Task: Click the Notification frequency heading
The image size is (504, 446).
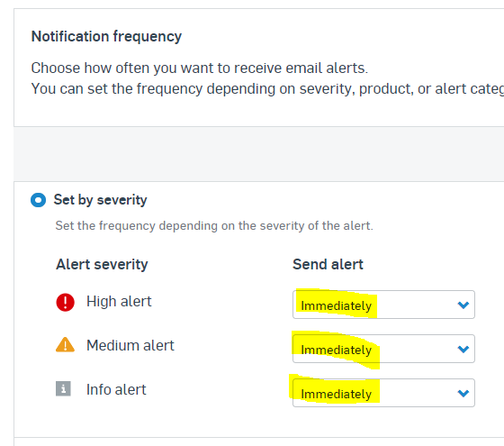Action: click(x=106, y=36)
